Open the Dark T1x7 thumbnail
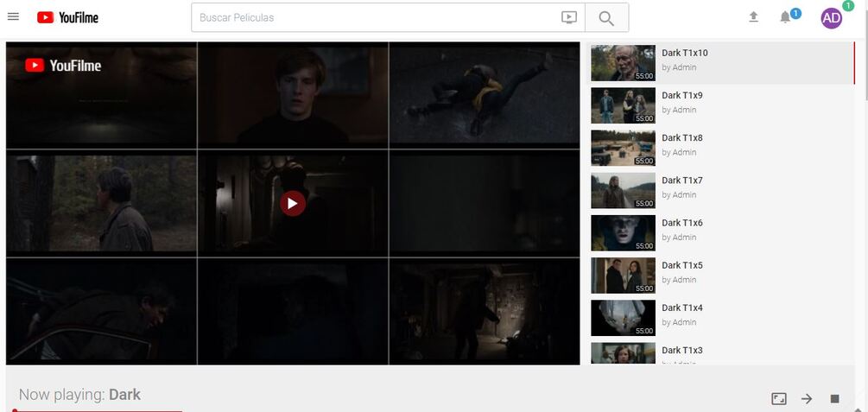This screenshot has width=868, height=412. coord(623,191)
